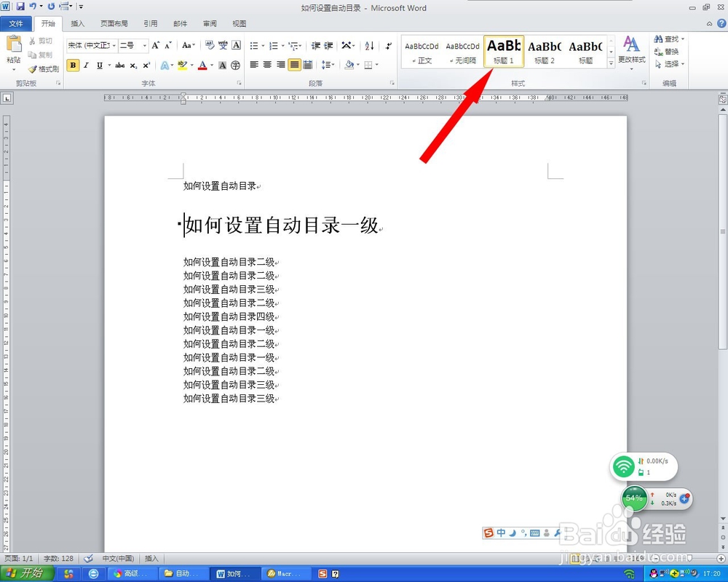
Task: Open the Phonetic Guide (wén) tool
Action: 223,45
